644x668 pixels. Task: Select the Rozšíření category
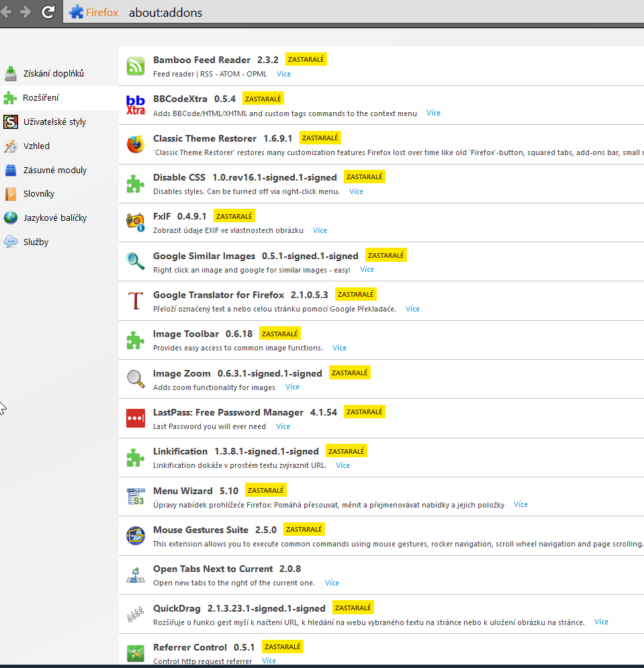tap(59, 97)
